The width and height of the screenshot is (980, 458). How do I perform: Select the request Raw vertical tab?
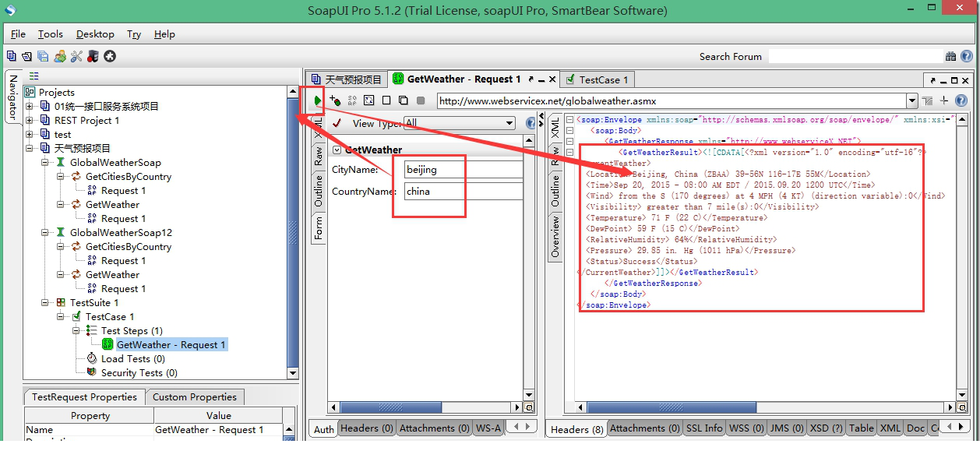click(x=319, y=156)
